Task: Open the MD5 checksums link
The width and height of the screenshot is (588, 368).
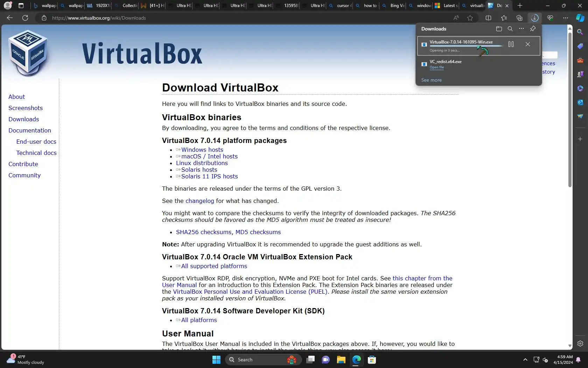Action: pos(258,232)
